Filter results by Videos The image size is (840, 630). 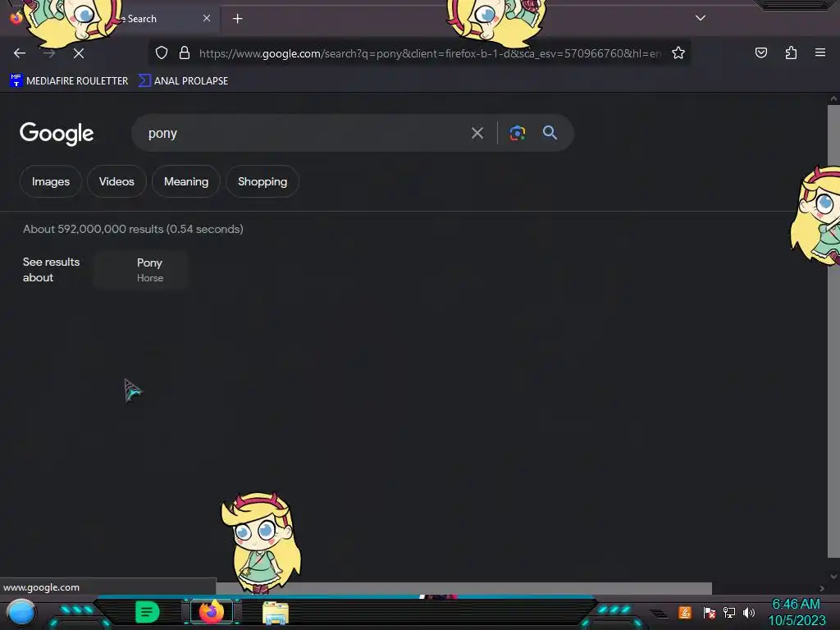(116, 181)
